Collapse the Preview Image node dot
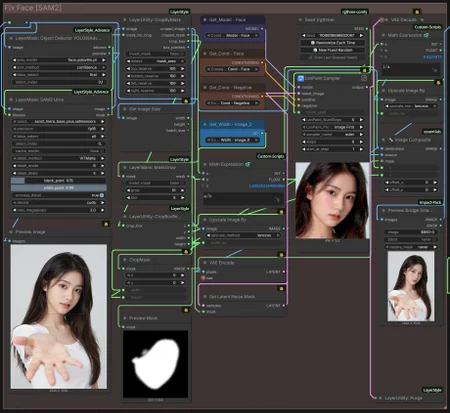 pyautogui.click(x=11, y=232)
